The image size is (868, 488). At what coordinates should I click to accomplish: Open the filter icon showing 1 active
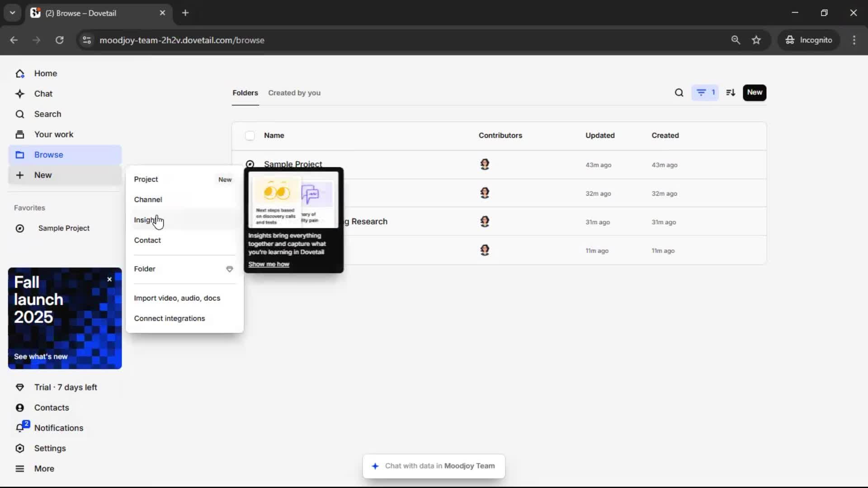(705, 93)
